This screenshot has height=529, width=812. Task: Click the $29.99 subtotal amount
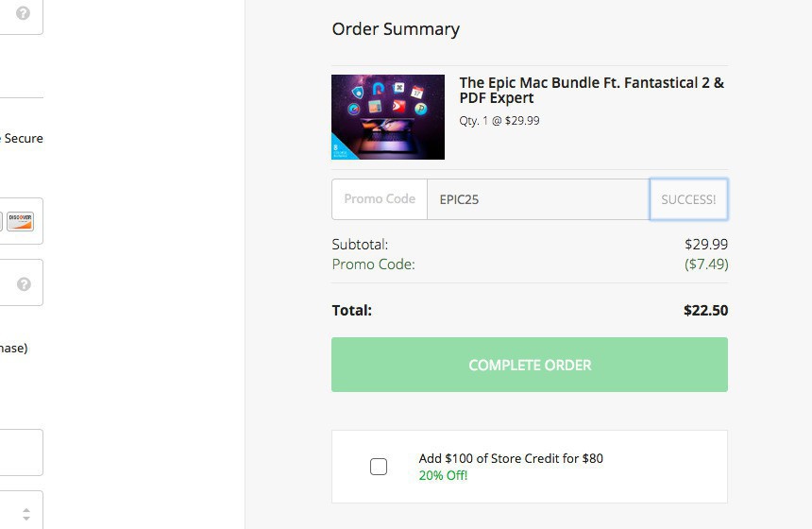708,245
